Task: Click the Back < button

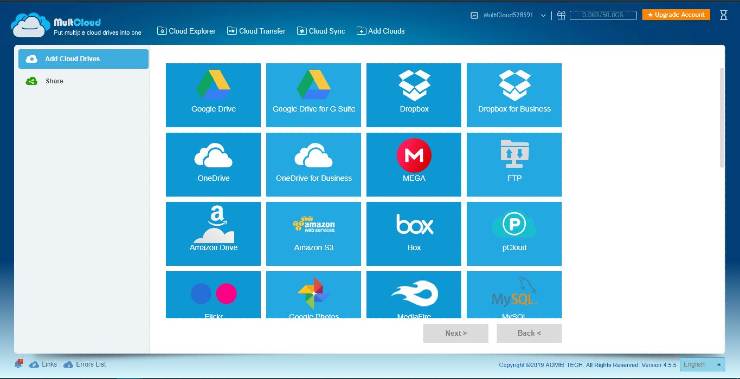Action: 529,333
